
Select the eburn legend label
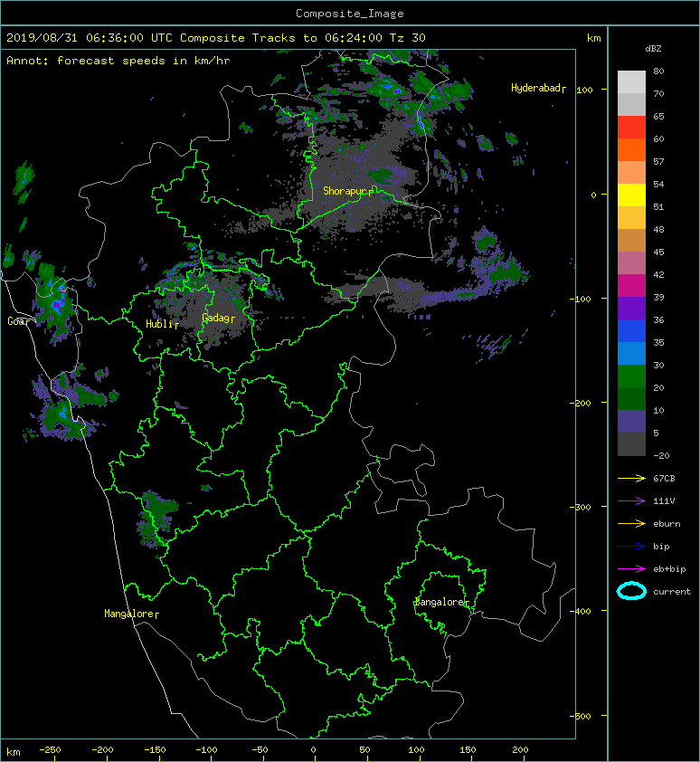point(667,524)
